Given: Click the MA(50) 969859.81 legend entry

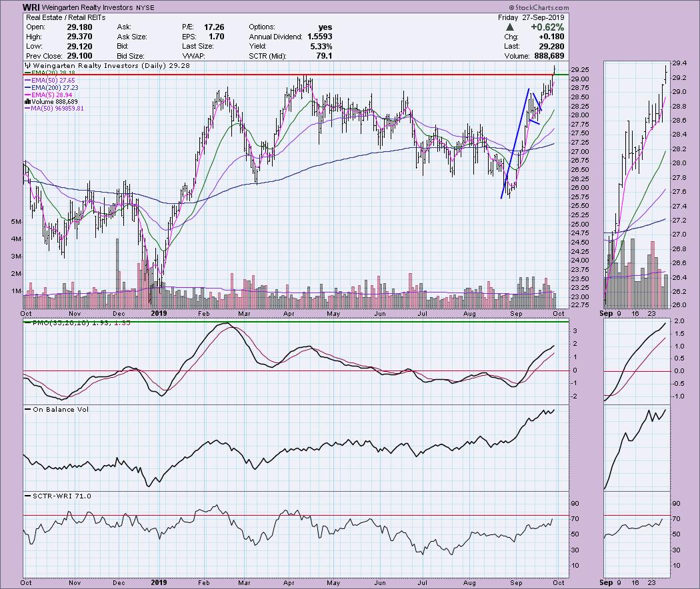Looking at the screenshot, I should (54, 109).
